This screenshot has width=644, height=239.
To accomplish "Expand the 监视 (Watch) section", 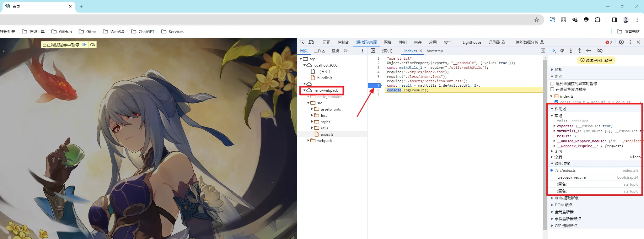I will 552,70.
